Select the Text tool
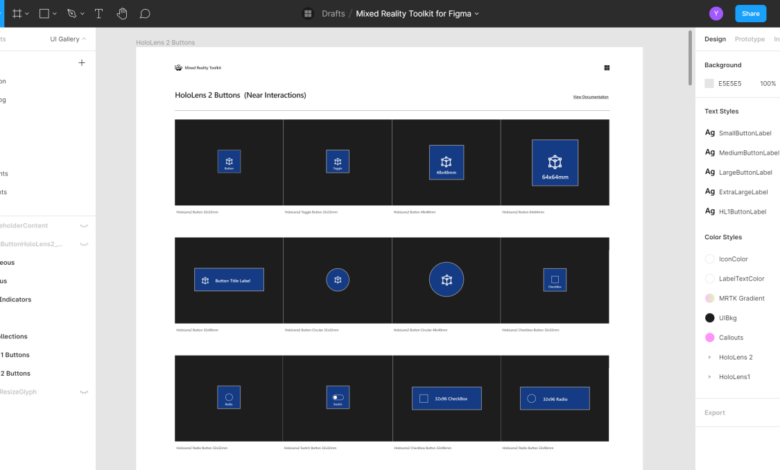Screen dimensions: 780x470 [98, 14]
